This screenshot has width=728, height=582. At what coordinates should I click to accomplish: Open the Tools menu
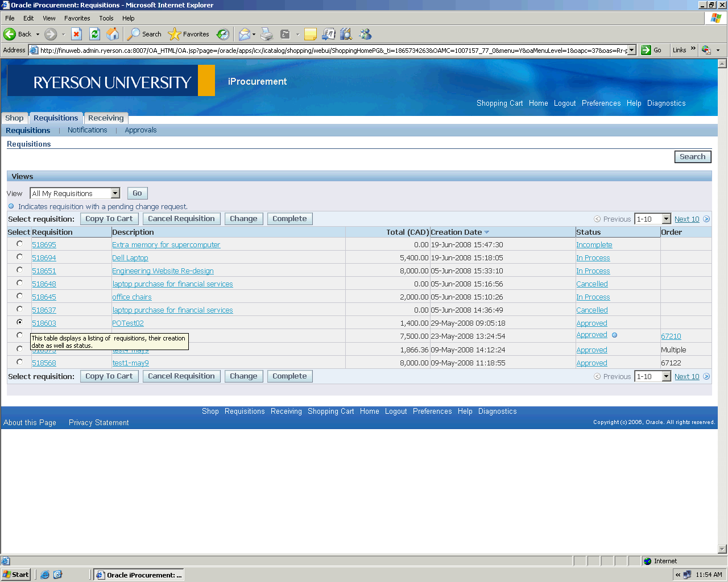tap(106, 18)
